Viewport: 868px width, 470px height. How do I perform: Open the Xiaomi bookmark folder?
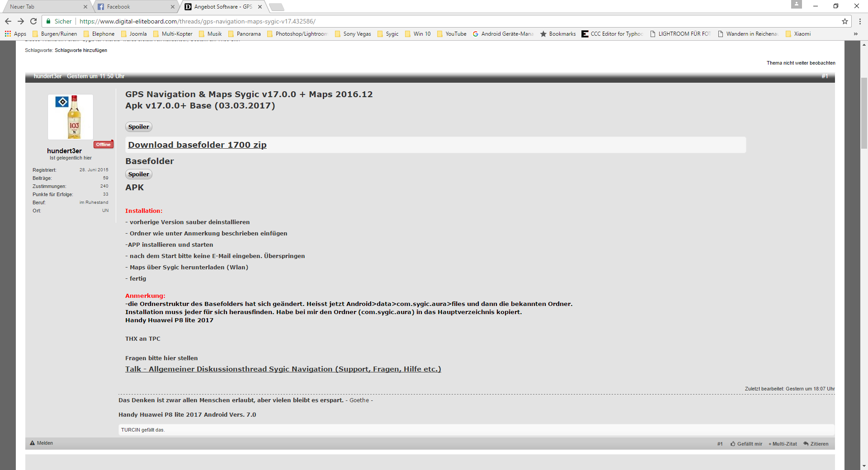pos(798,34)
